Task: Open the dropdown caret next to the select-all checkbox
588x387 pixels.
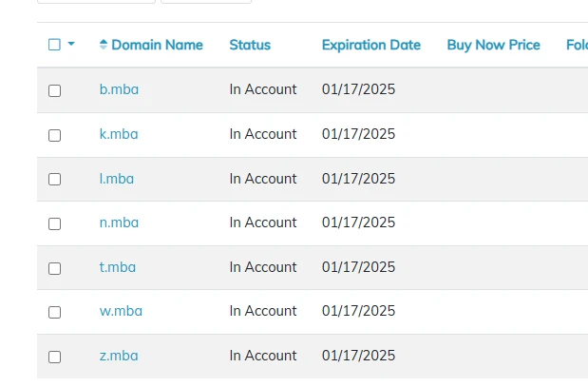Action: [x=71, y=45]
